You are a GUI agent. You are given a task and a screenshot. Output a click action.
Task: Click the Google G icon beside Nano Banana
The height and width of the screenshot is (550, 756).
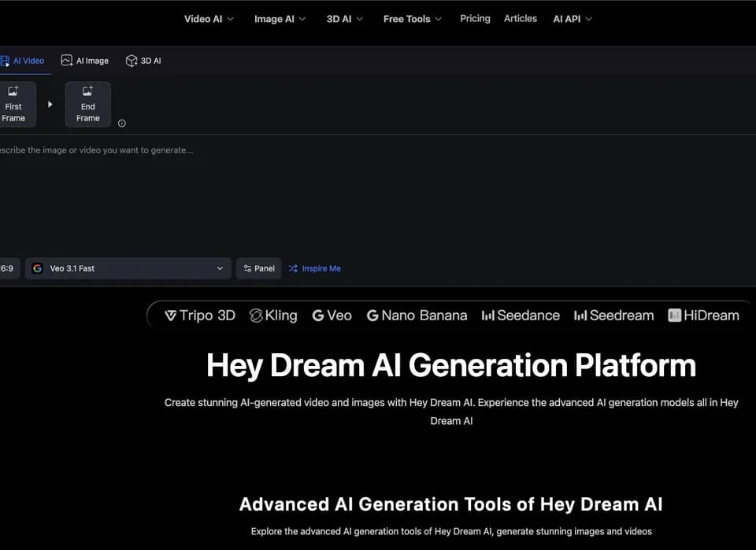click(x=372, y=316)
